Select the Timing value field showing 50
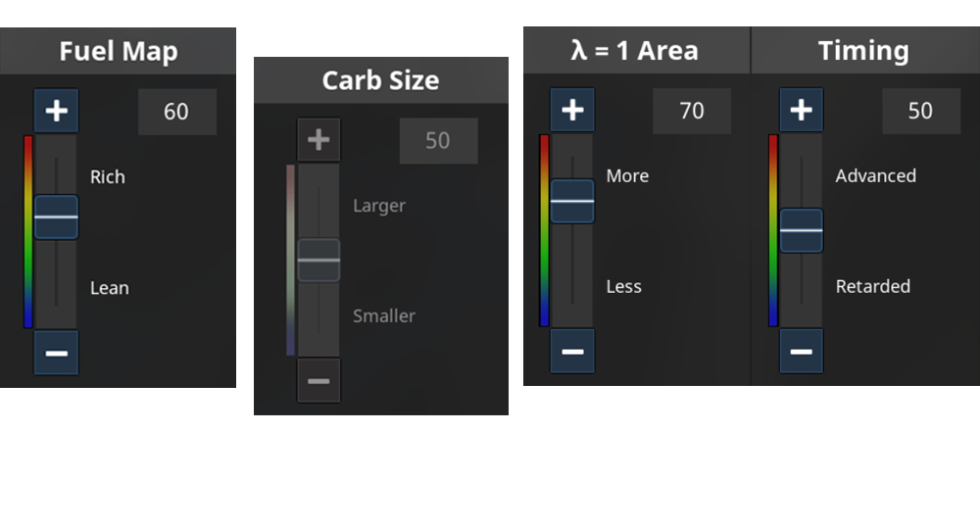 [920, 111]
